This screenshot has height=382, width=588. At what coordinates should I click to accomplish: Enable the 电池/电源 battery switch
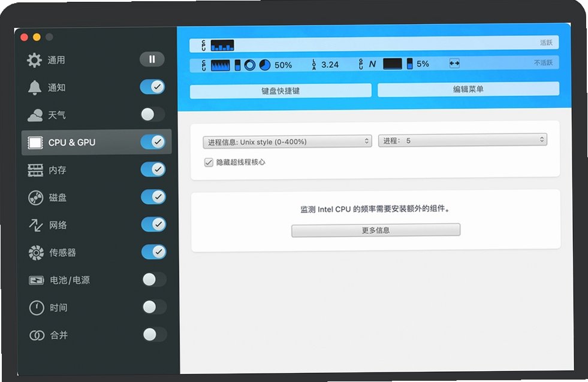pos(154,280)
